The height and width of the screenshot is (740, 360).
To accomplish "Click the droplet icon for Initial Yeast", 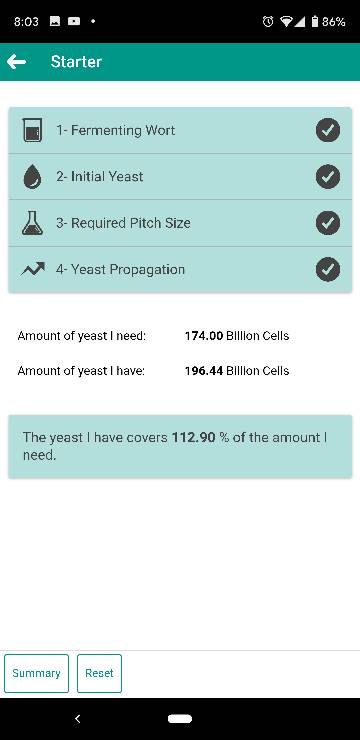I will (32, 177).
